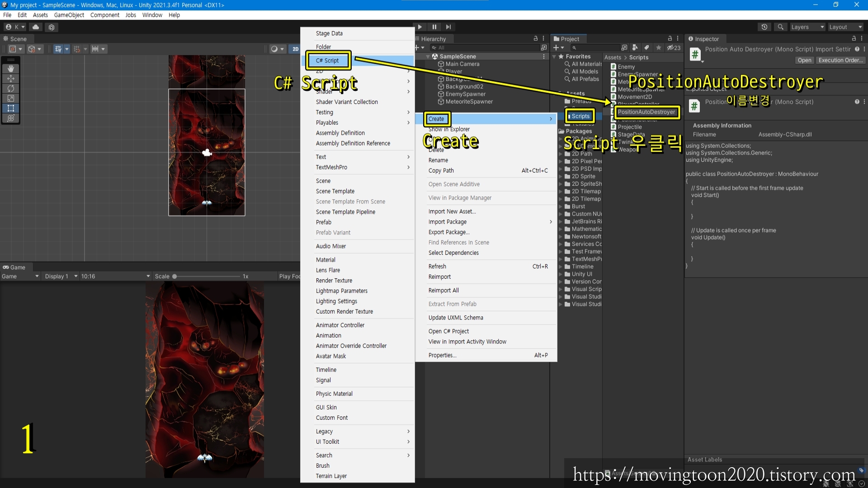
Task: Open Project panel three-dot menu
Action: (678, 39)
